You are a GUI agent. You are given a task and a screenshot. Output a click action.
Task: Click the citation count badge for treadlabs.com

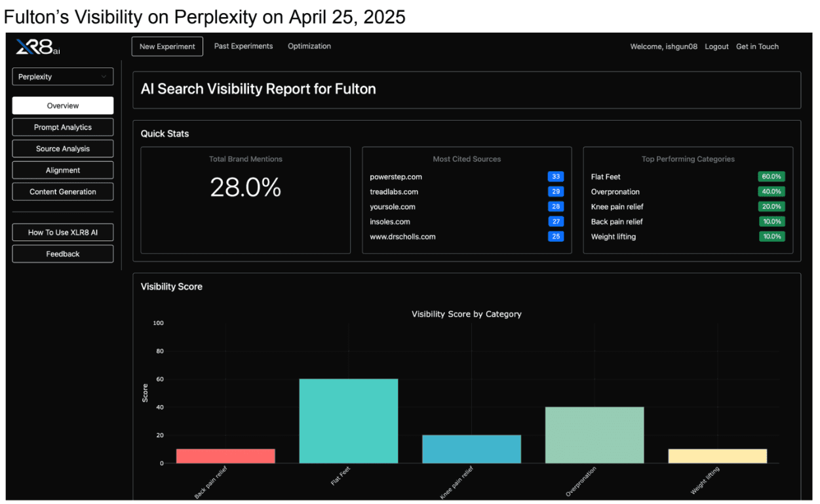click(x=556, y=191)
